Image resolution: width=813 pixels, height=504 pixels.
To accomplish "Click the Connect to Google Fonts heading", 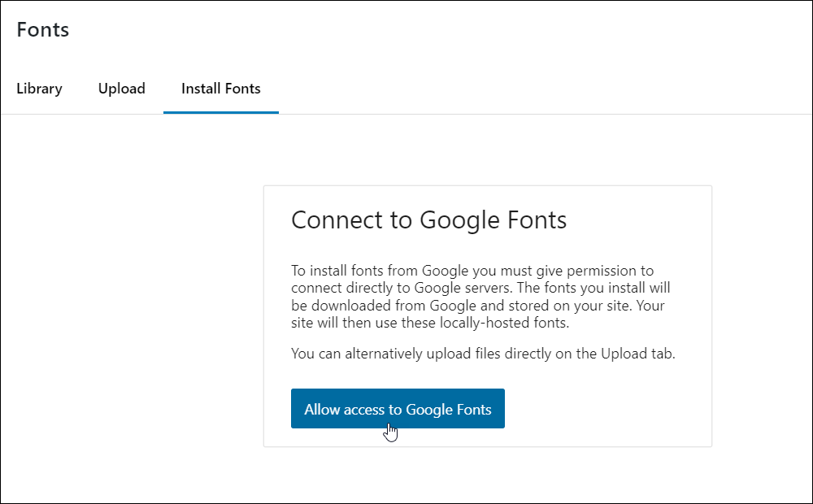I will [428, 219].
